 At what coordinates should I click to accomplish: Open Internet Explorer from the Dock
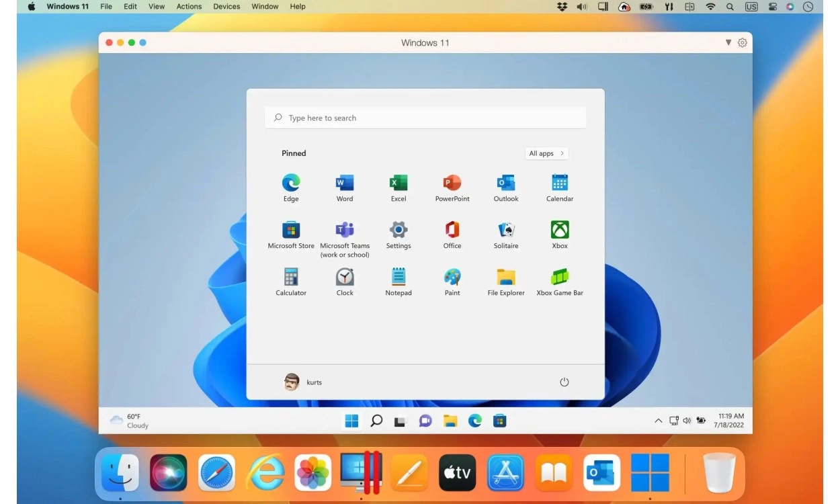[265, 472]
